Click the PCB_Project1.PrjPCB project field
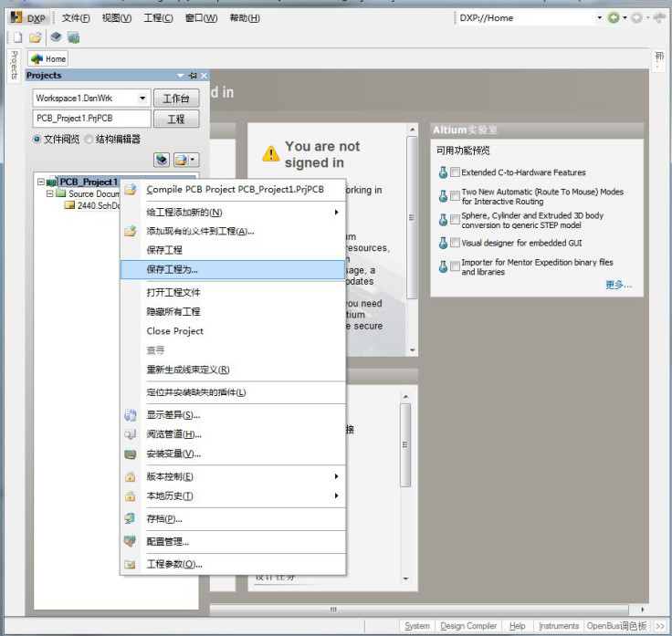The width and height of the screenshot is (672, 636). [91, 119]
